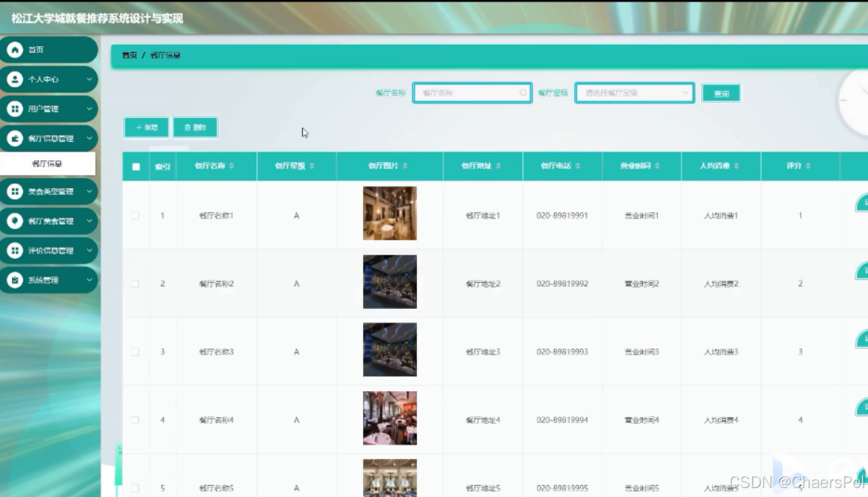Click the 餐厅地址2 cell
The height and width of the screenshot is (497, 868).
click(x=482, y=284)
